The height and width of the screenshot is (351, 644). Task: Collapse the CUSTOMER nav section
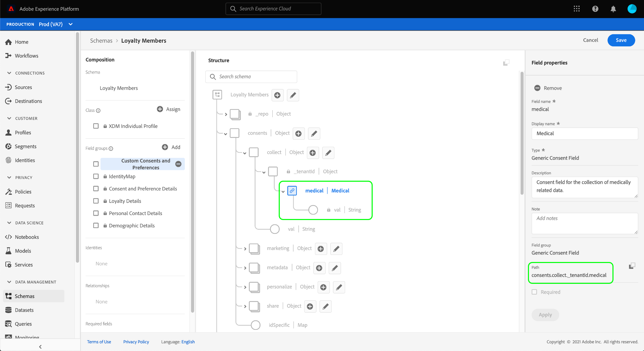pos(9,118)
